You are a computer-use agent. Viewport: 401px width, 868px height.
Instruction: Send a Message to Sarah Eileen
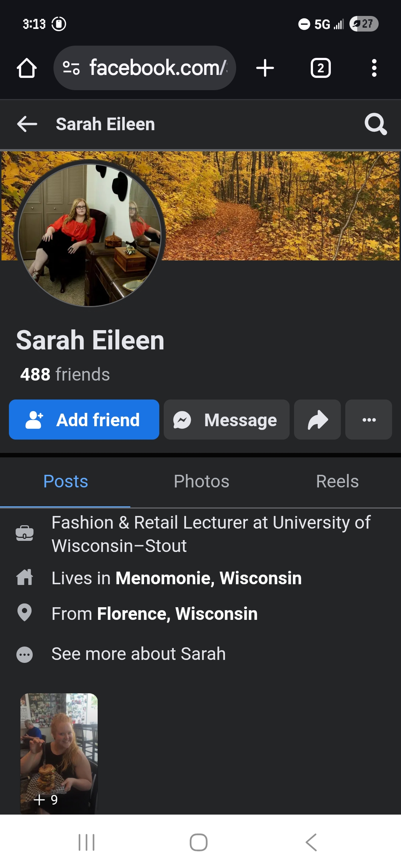point(226,420)
